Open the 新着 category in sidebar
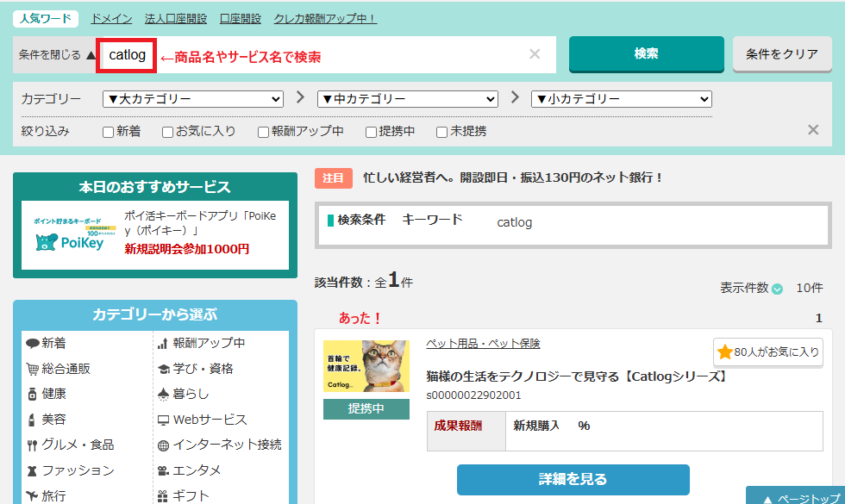The width and height of the screenshot is (845, 504). [x=53, y=343]
